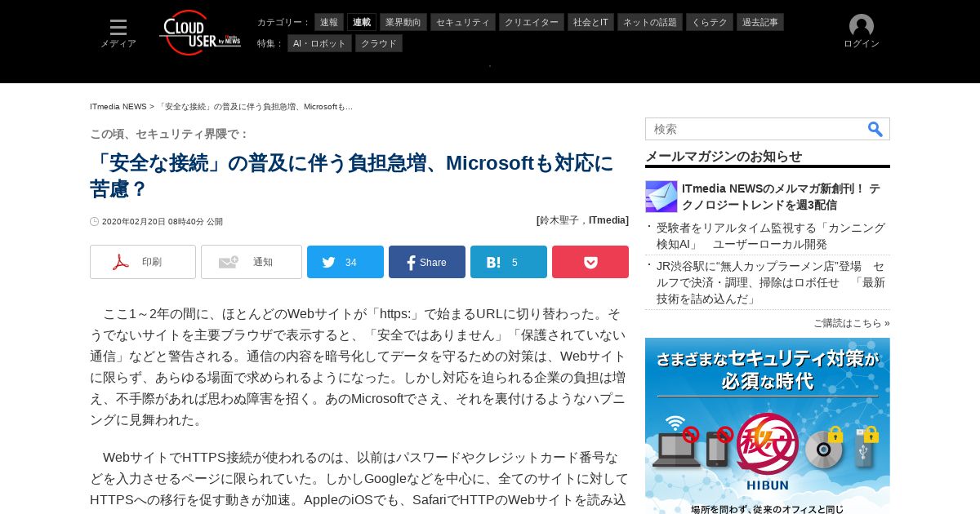This screenshot has height=514, width=980.
Task: Open the ログイン user avatar
Action: pyautogui.click(x=862, y=32)
